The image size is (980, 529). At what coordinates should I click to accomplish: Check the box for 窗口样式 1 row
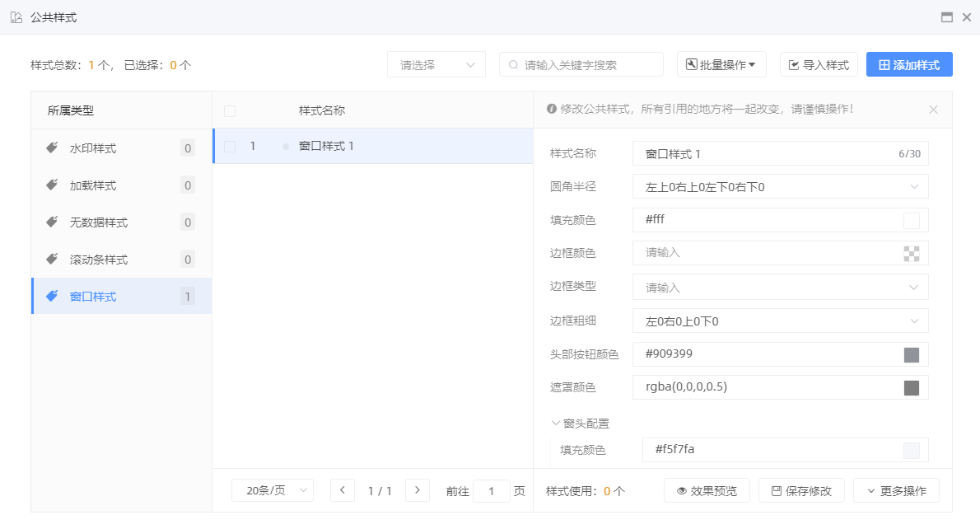[230, 147]
